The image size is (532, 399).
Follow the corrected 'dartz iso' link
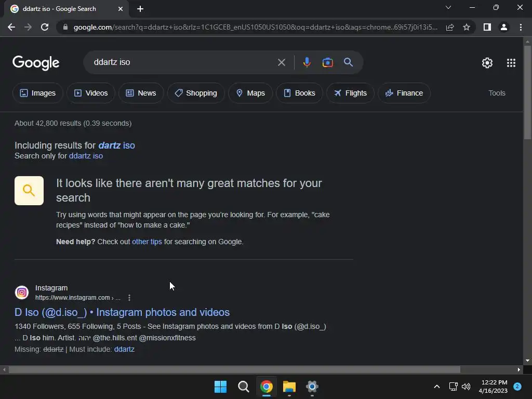coord(117,145)
